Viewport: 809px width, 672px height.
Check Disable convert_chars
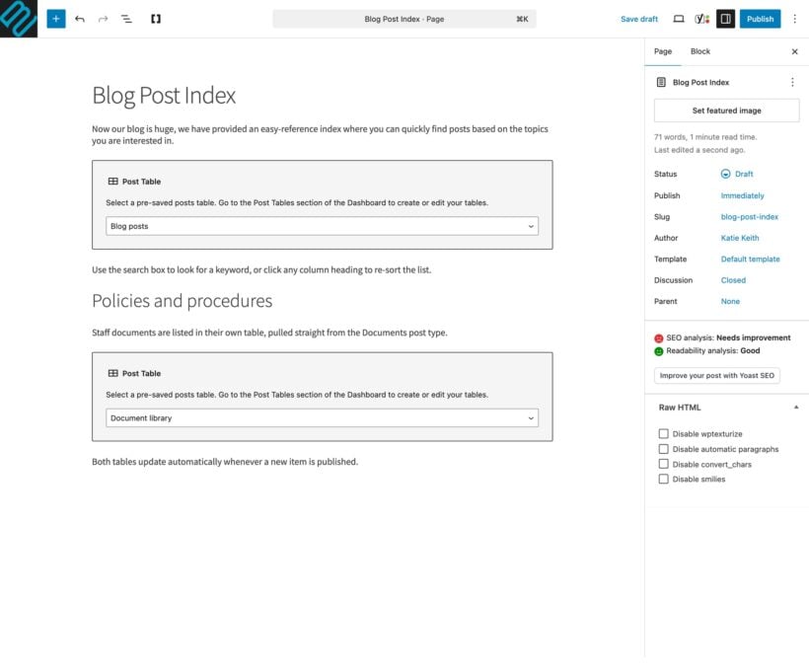tap(664, 464)
